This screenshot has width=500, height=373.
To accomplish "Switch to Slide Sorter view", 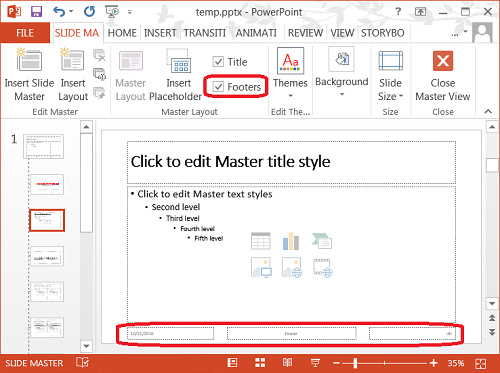I will point(260,363).
